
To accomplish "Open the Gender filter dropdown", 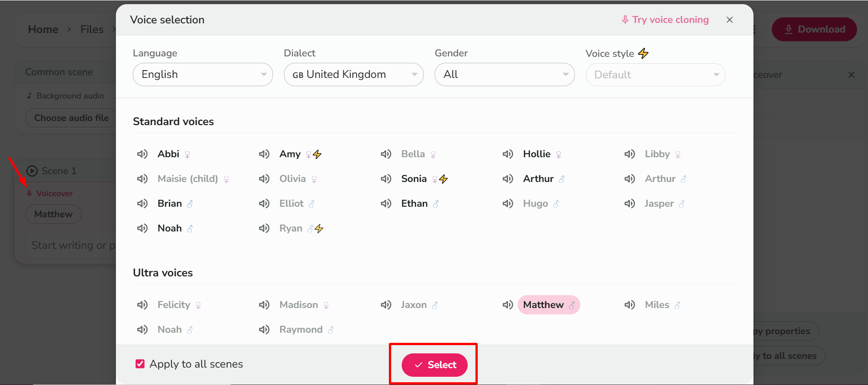I will click(x=504, y=75).
